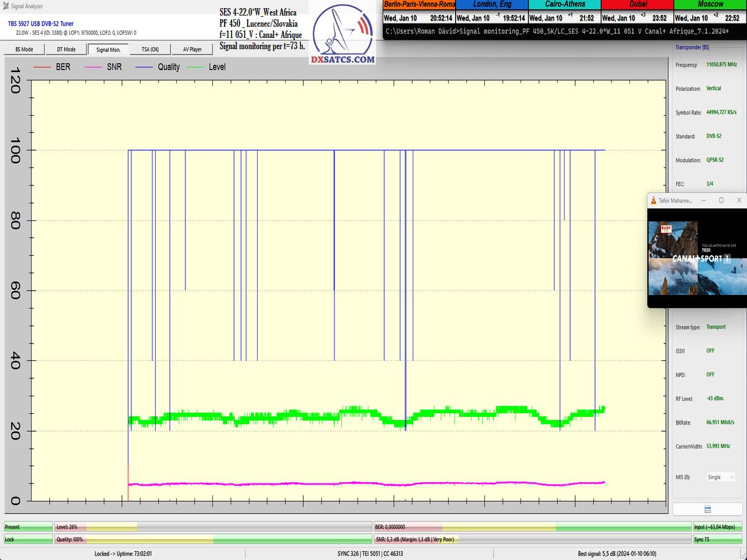This screenshot has height=560, width=747.
Task: Open the TSA (OK) tab
Action: tap(150, 49)
